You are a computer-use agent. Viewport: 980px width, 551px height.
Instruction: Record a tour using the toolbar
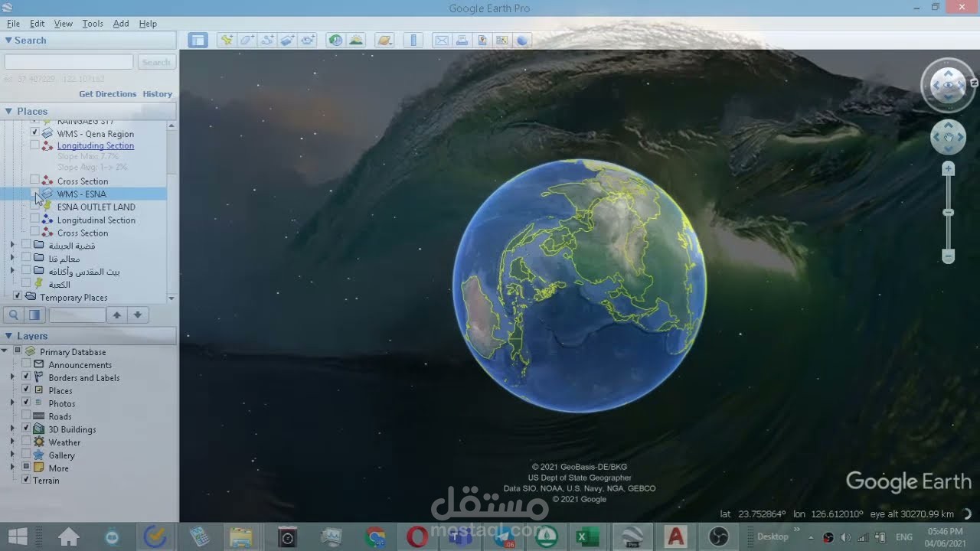[x=307, y=41]
